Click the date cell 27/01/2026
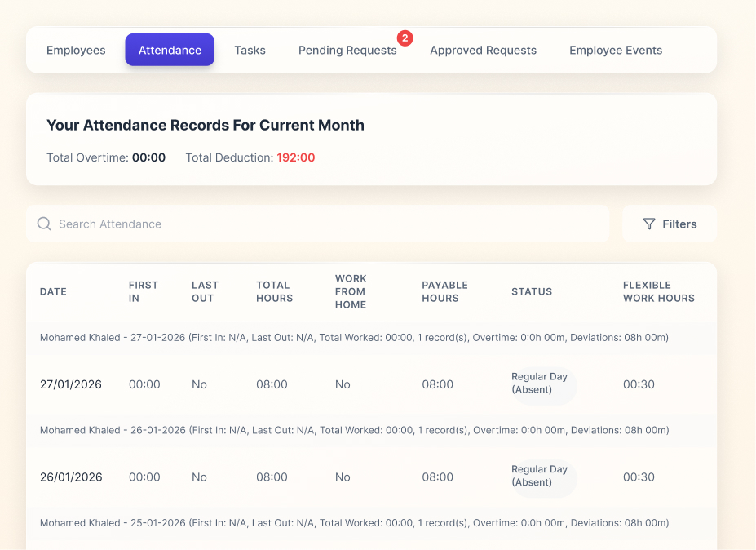 coord(70,384)
